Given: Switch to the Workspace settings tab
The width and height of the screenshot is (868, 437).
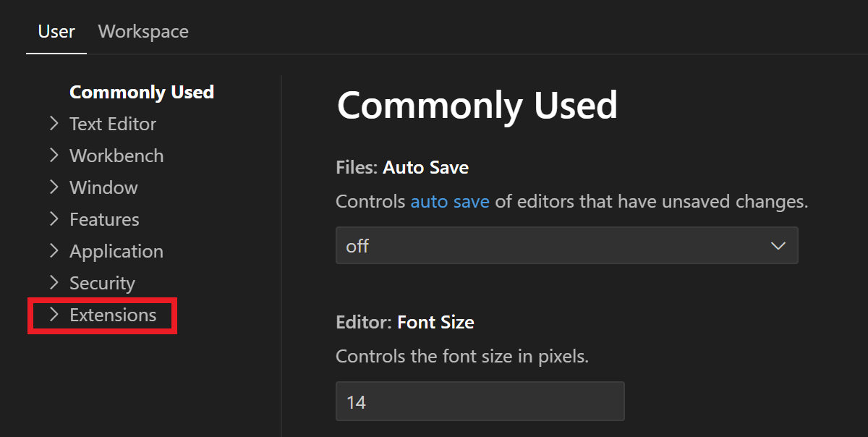Looking at the screenshot, I should click(143, 32).
